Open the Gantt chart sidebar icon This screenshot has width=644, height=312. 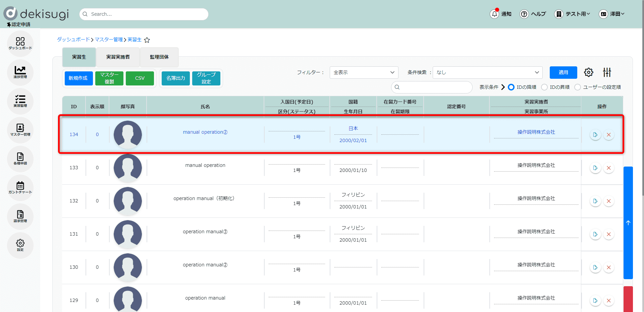point(20,187)
